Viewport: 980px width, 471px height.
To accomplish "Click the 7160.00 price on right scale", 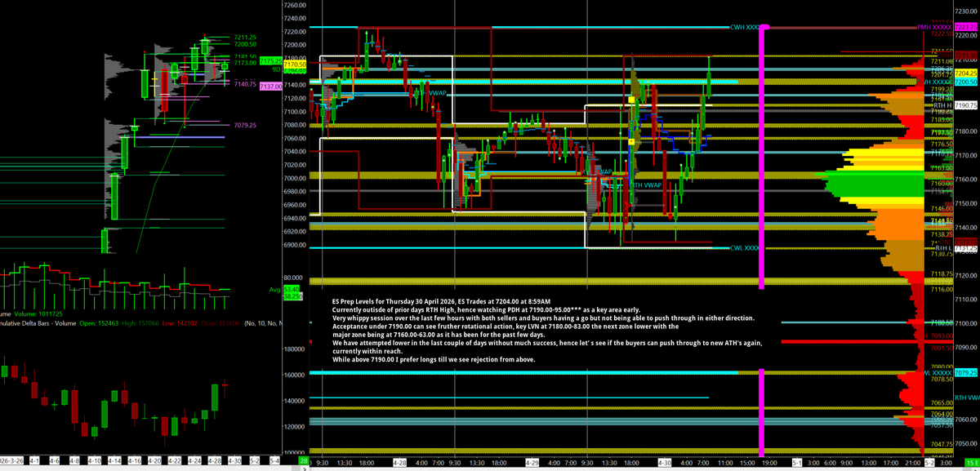I will pos(967,179).
